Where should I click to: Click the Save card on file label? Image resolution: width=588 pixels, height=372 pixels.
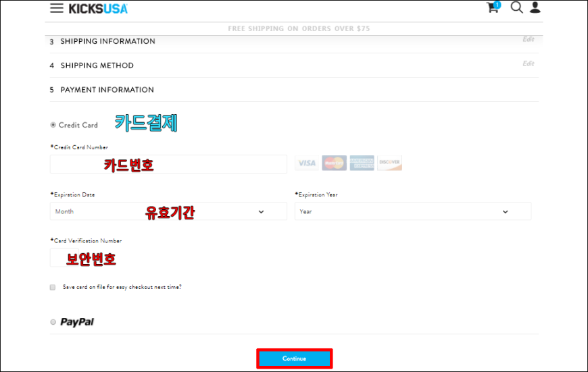pos(122,287)
